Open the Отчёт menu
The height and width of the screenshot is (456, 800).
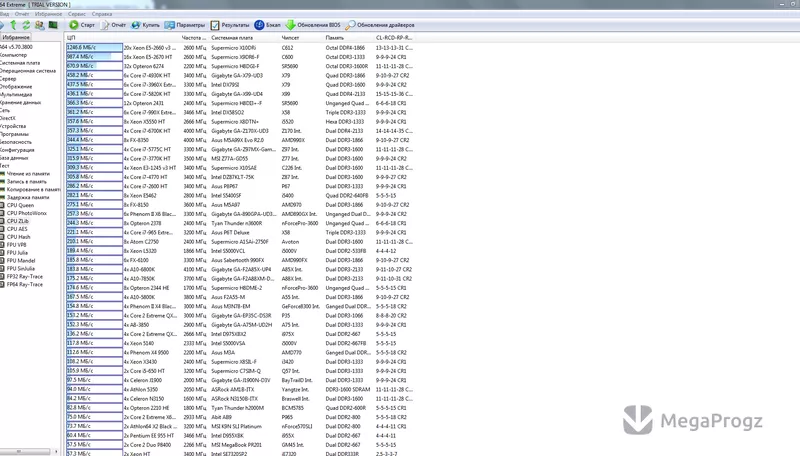pos(22,14)
